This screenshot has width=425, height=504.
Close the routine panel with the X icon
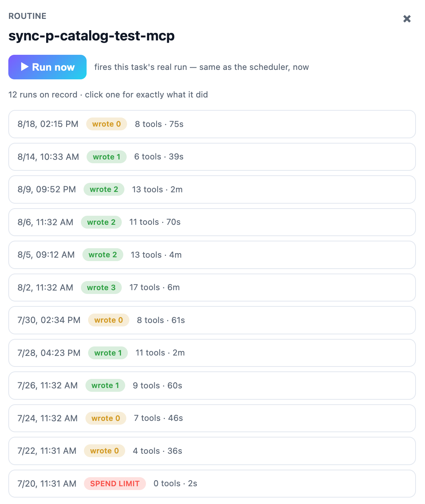pos(407,19)
